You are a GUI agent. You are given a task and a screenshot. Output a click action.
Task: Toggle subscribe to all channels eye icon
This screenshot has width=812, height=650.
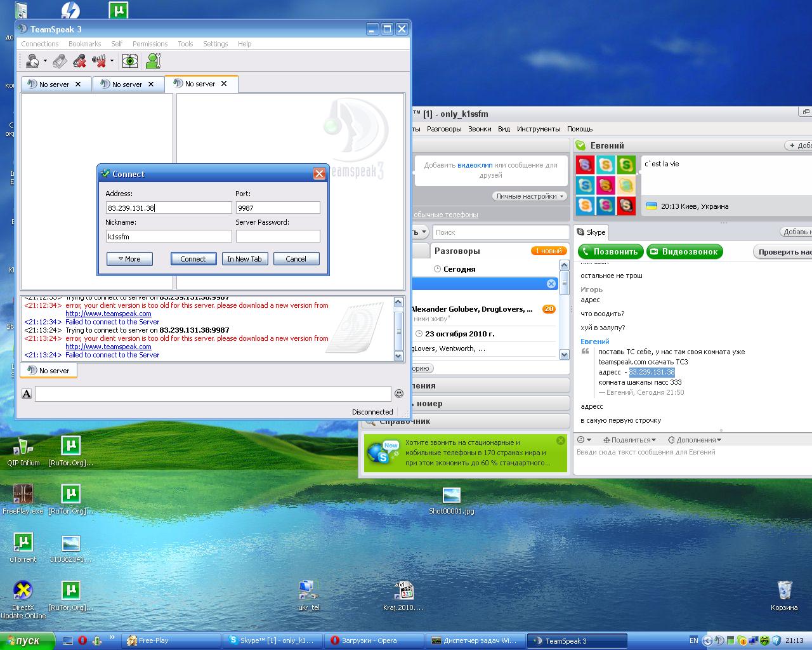click(129, 61)
